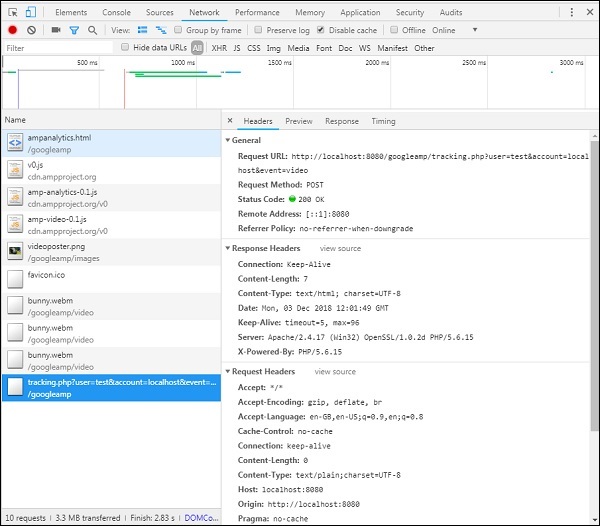The image size is (600, 526).
Task: Open the Timing tab in details
Action: (383, 121)
